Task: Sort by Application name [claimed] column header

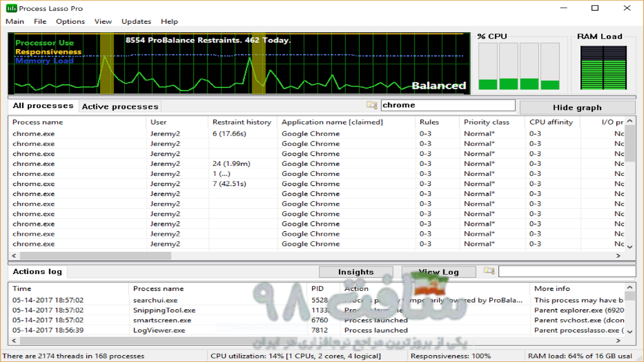Action: [347, 122]
